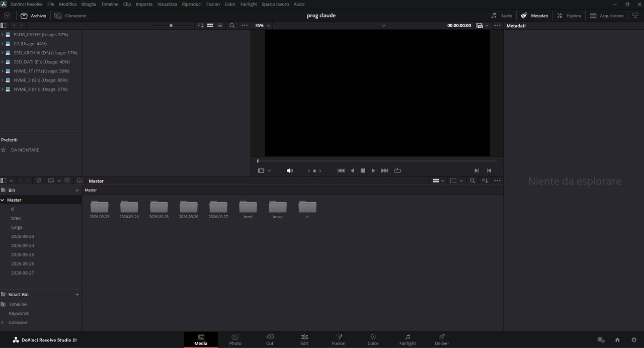The width and height of the screenshot is (644, 348).
Task: Select the brevi bin in sidebar
Action: click(16, 218)
